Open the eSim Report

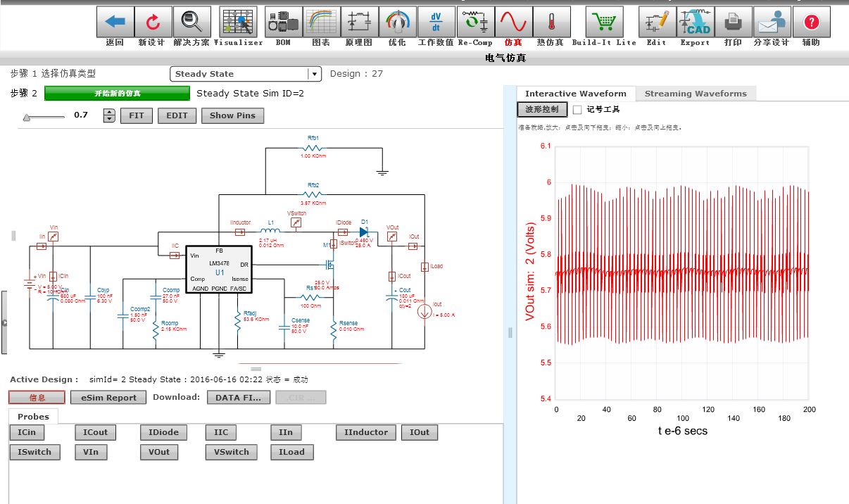pyautogui.click(x=108, y=398)
